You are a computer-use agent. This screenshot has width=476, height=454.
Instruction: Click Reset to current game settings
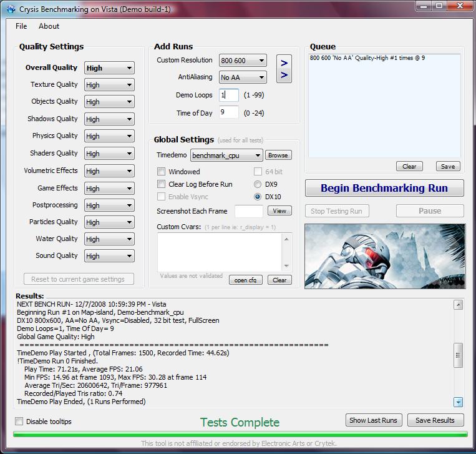(x=79, y=279)
